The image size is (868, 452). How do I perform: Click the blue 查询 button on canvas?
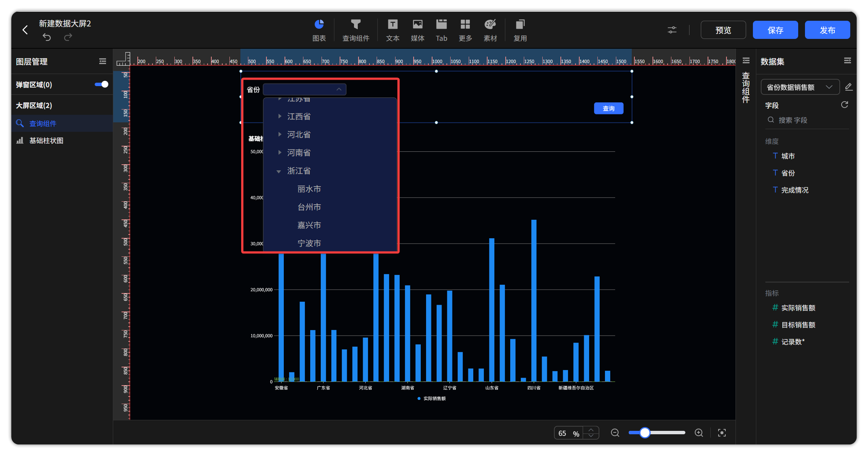pos(608,108)
